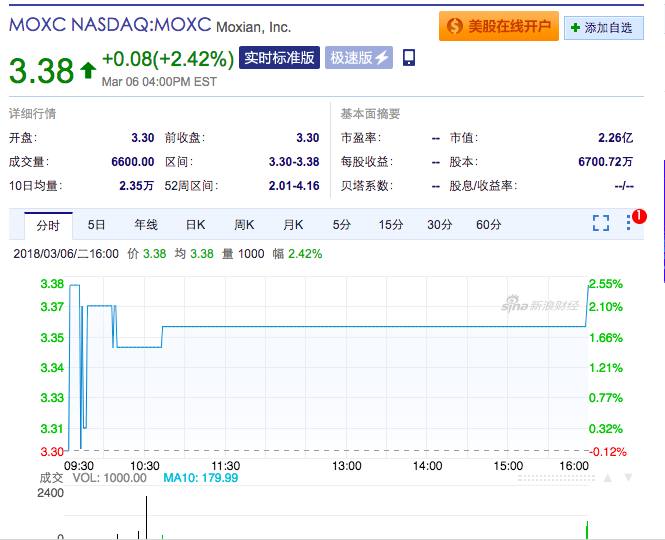
Task: Select the 分时 chart tab
Action: point(48,225)
